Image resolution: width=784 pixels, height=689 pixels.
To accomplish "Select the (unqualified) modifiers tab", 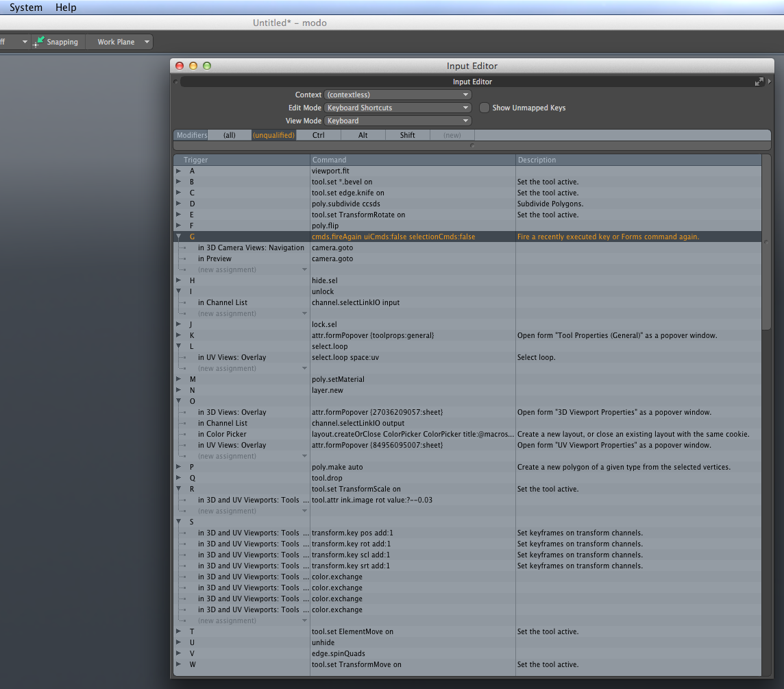I will click(x=273, y=135).
